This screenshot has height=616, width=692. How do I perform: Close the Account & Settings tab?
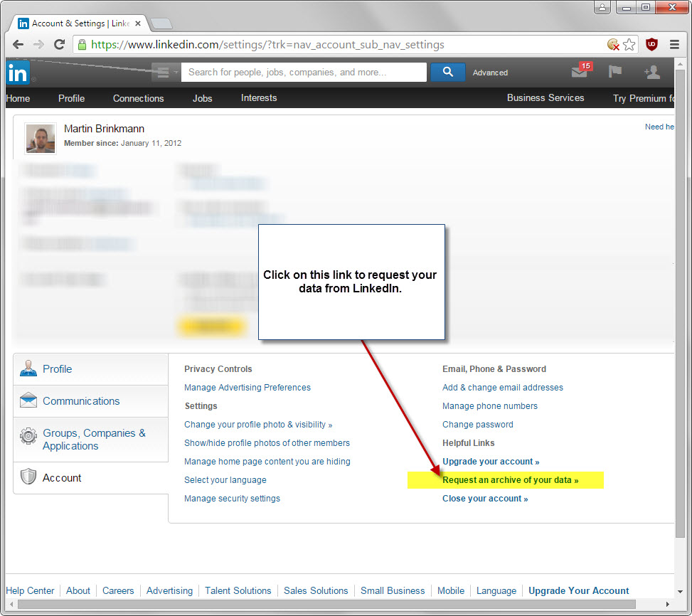[x=138, y=23]
